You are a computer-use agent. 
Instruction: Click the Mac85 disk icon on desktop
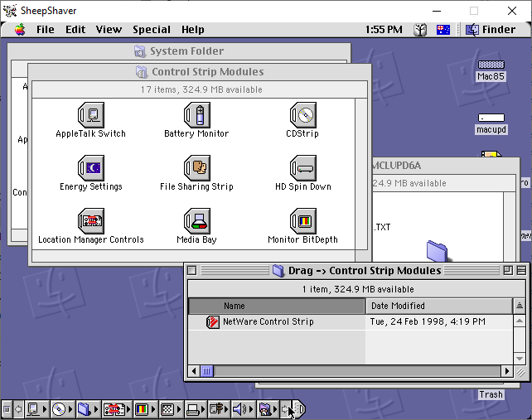coord(491,65)
